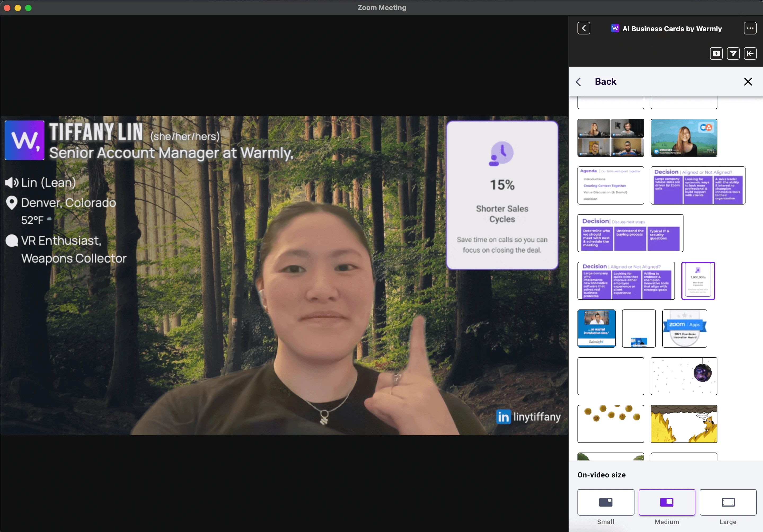Select Small on-video size

point(606,502)
